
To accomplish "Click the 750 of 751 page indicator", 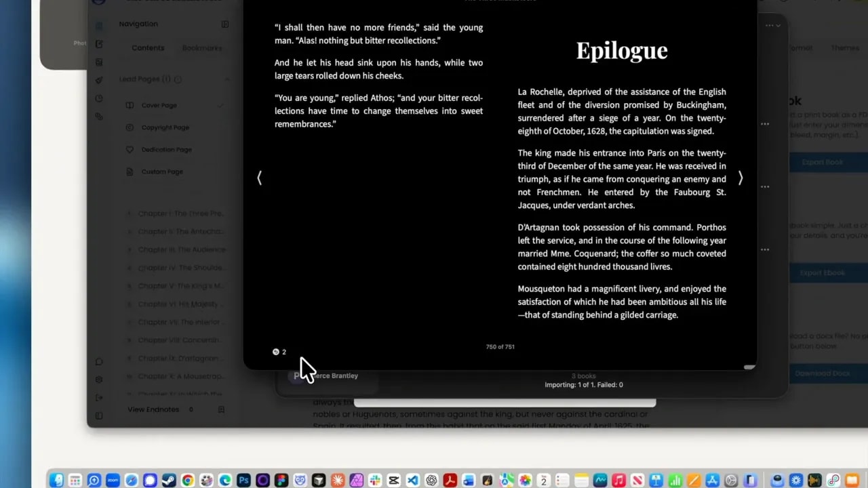I will click(x=500, y=347).
